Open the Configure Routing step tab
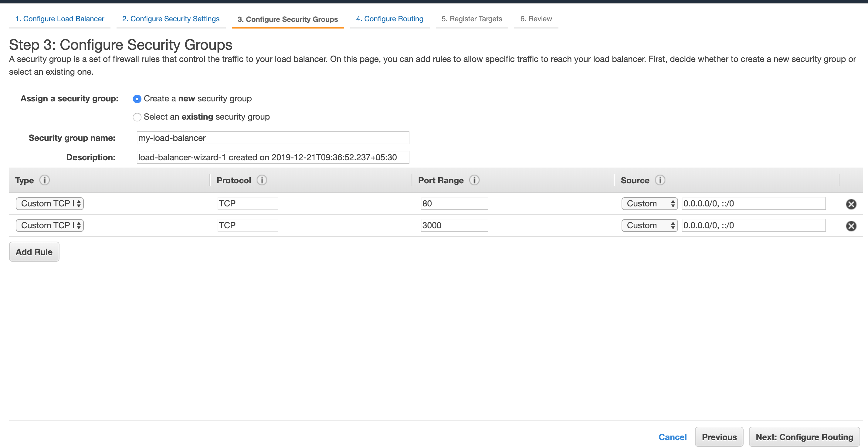This screenshot has width=868, height=448. (x=389, y=19)
